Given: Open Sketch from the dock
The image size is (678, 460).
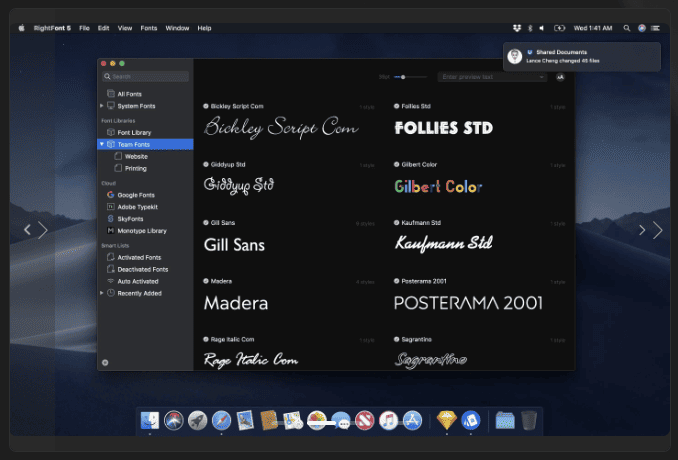Looking at the screenshot, I should click(447, 420).
